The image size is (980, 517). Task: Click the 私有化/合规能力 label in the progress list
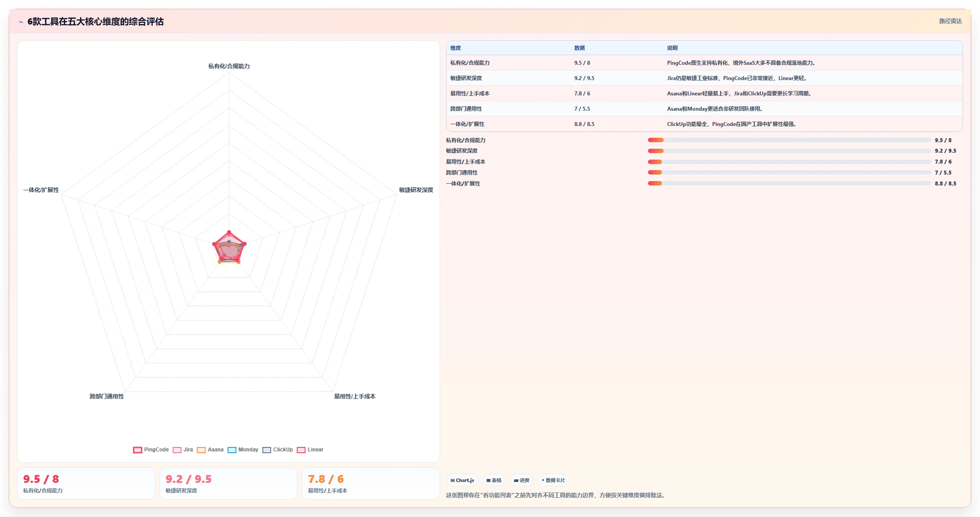pos(465,140)
